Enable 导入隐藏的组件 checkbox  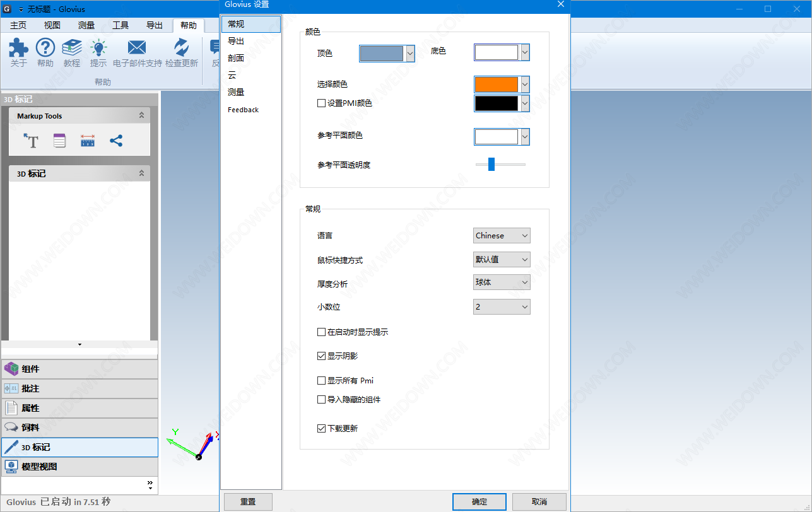(x=321, y=400)
